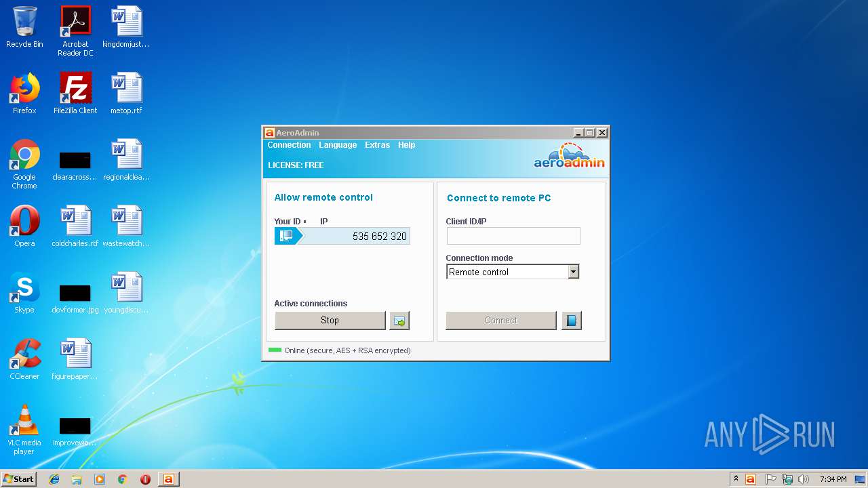Screen dimensions: 868x488
Task: Select the ID number 535 652 320
Action: tap(379, 237)
